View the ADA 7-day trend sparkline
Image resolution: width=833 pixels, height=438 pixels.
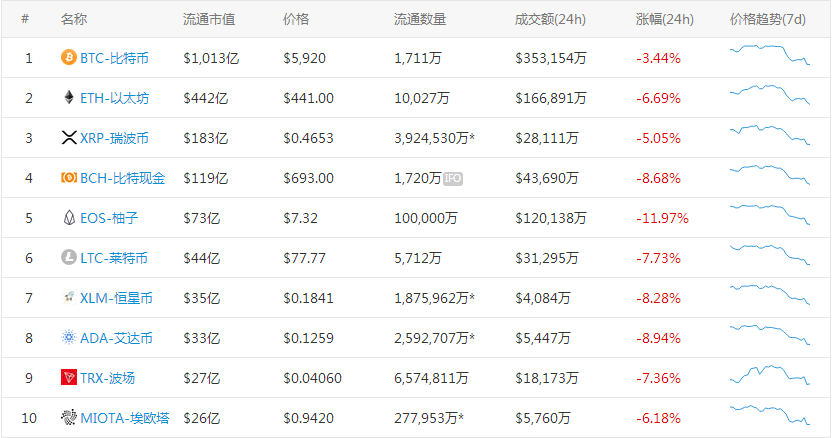click(770, 334)
